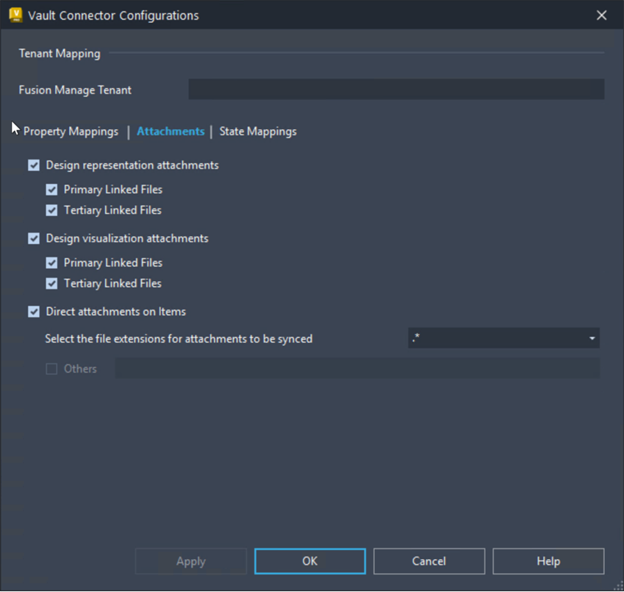Image resolution: width=624 pixels, height=592 pixels.
Task: Uncheck Tertiary Linked Files under Design visualization
Action: (52, 283)
